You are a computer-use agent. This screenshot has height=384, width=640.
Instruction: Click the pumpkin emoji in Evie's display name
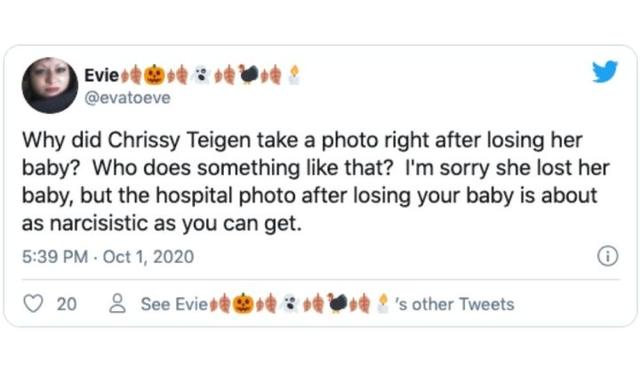(154, 75)
